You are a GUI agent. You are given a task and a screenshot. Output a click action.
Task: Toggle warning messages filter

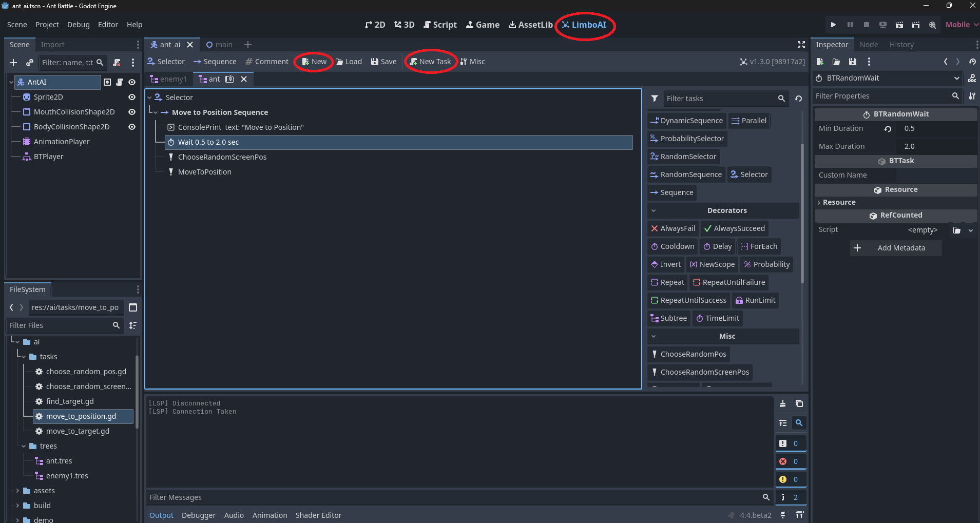[790, 479]
